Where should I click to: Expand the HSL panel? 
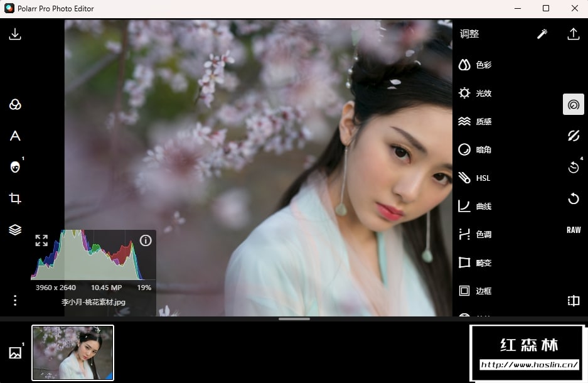click(x=474, y=178)
